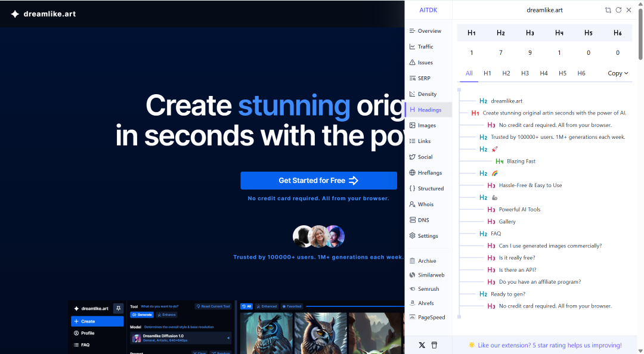Click the AITDK logo text
The height and width of the screenshot is (354, 644).
pos(428,10)
